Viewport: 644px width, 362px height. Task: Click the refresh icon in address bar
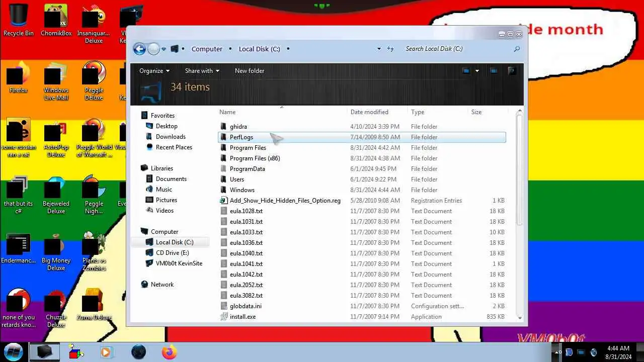pyautogui.click(x=390, y=49)
